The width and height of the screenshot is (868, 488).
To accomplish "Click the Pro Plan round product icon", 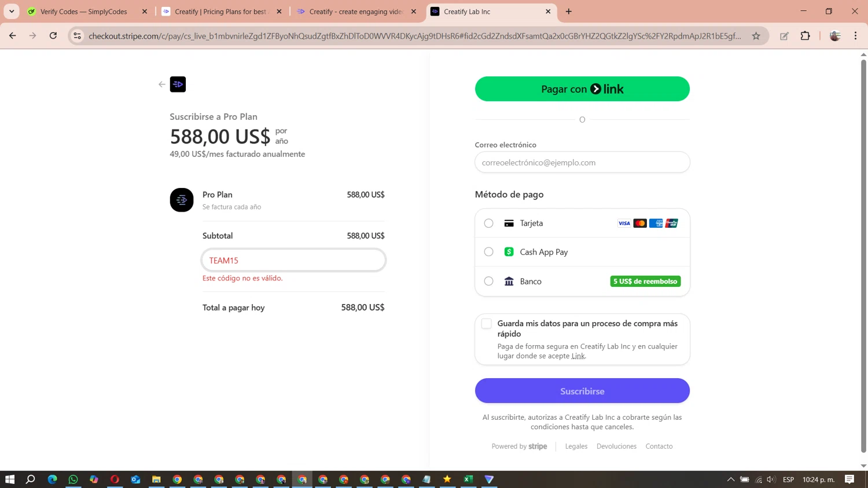I will (x=182, y=200).
